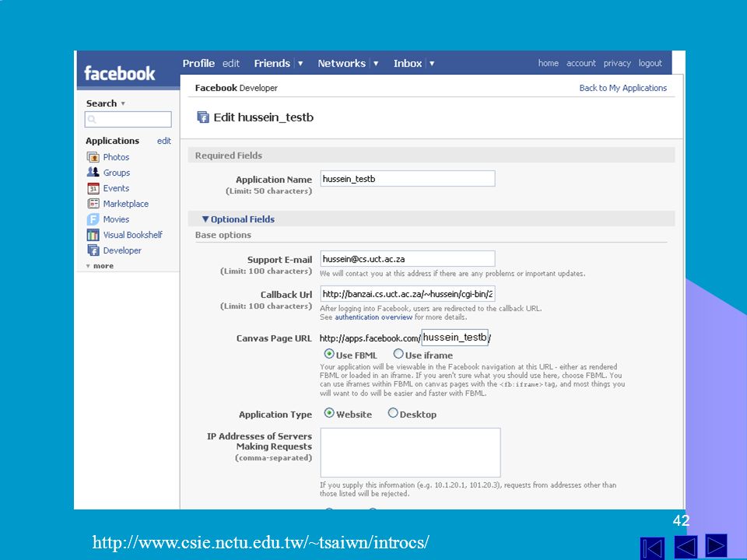Click the IP Addresses of Servers textarea
This screenshot has height=560, width=747.
point(410,453)
